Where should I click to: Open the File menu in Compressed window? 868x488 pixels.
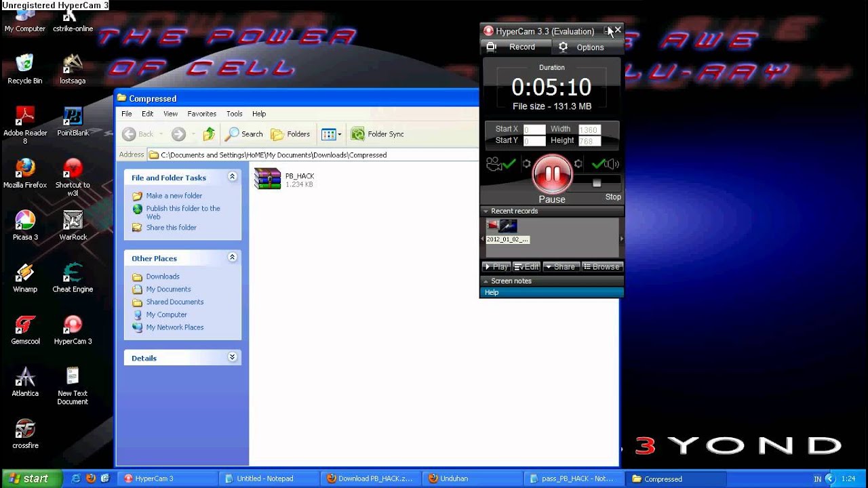pos(127,114)
